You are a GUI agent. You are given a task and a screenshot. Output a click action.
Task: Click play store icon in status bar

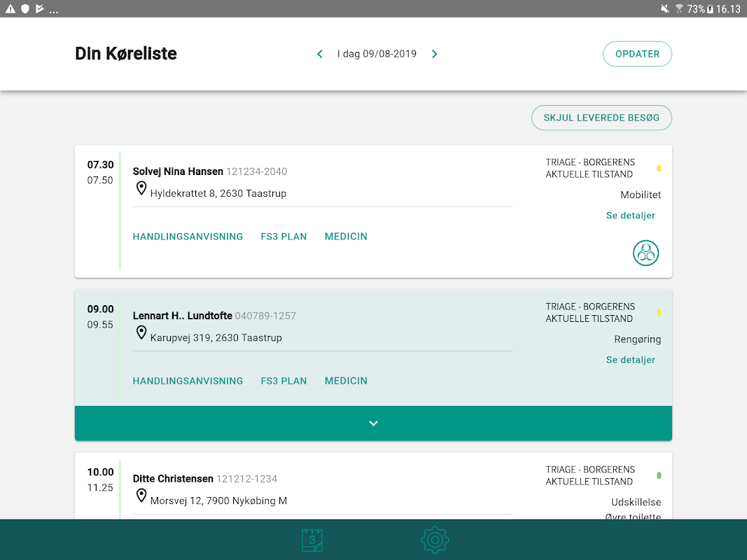tap(40, 8)
